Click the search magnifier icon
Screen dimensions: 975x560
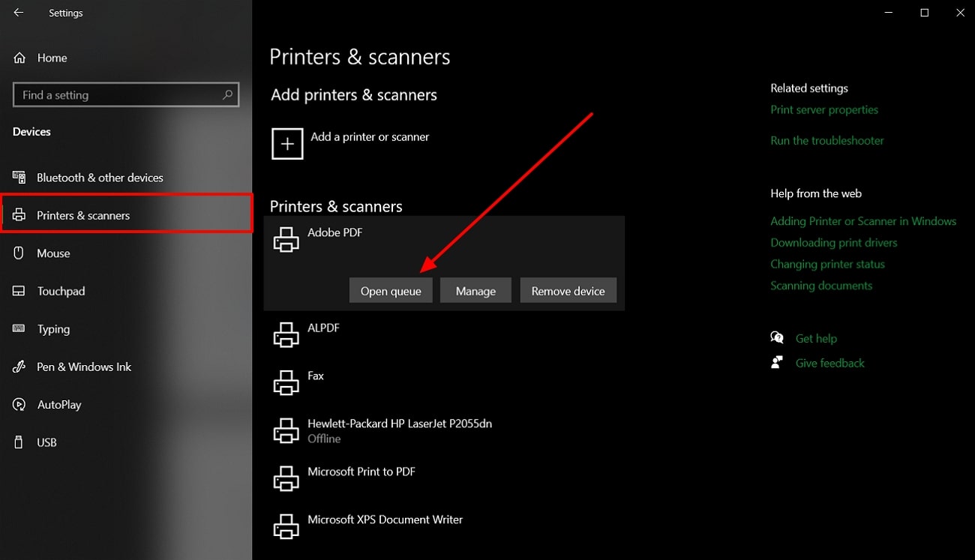pyautogui.click(x=227, y=94)
